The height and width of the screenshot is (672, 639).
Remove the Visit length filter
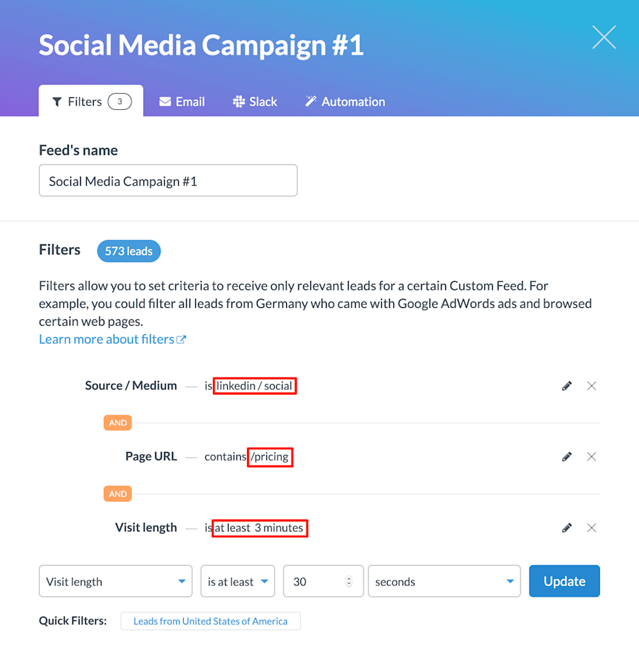(x=591, y=527)
